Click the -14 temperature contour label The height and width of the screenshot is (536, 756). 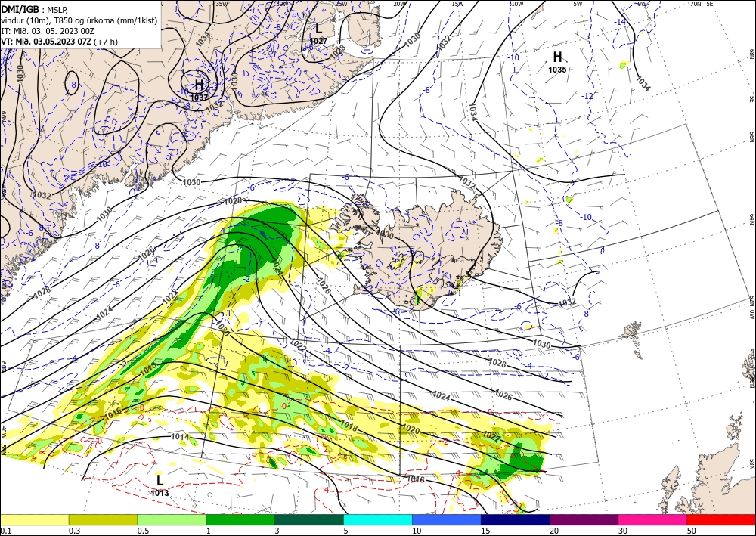pos(621,22)
